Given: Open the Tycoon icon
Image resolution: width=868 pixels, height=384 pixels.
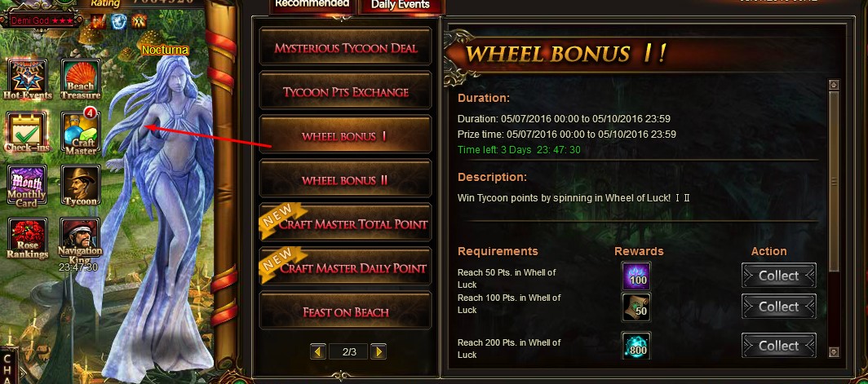Looking at the screenshot, I should click(x=80, y=185).
